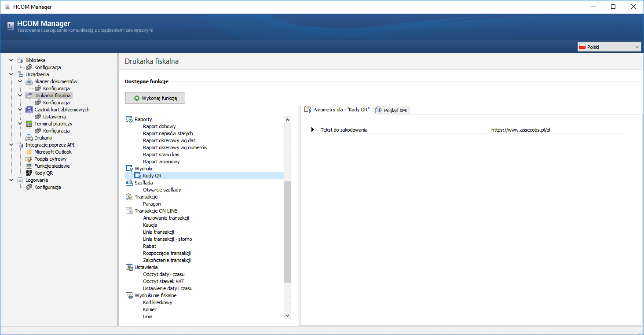Select the Otwarcie szuflady function

(x=162, y=190)
